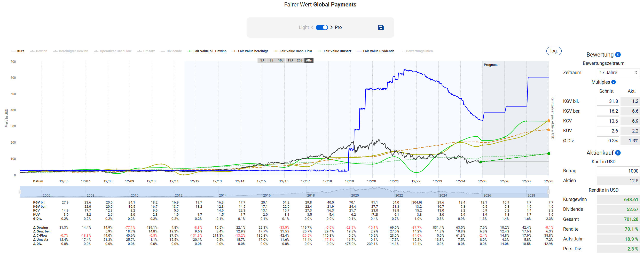Toggle Fair Value Dividende series
Screen dimensions: 644x257
376,51
